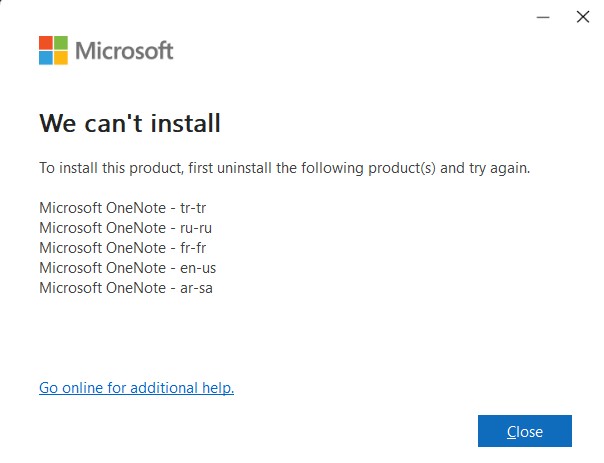This screenshot has width=604, height=463.
Task: Click the yellow square of Microsoft logo
Action: click(x=61, y=58)
